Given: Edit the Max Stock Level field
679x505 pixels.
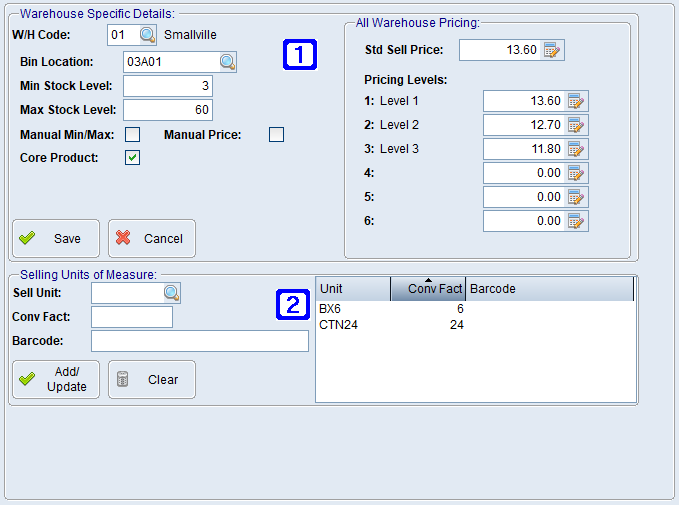Looking at the screenshot, I should 168,110.
